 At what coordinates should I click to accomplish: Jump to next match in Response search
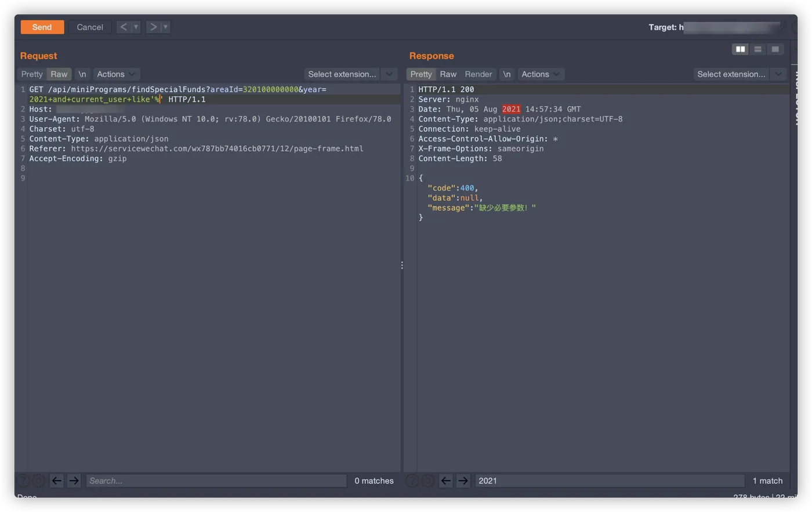(x=463, y=481)
